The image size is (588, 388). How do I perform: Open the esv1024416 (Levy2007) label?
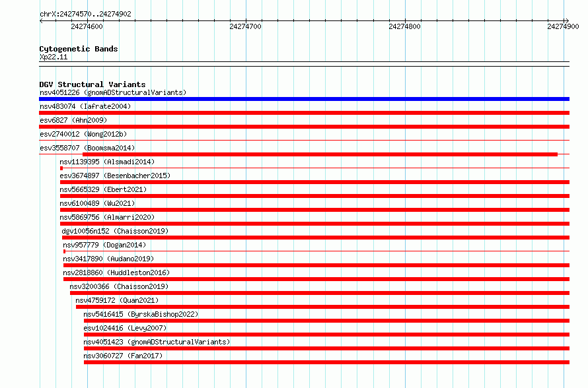125,328
